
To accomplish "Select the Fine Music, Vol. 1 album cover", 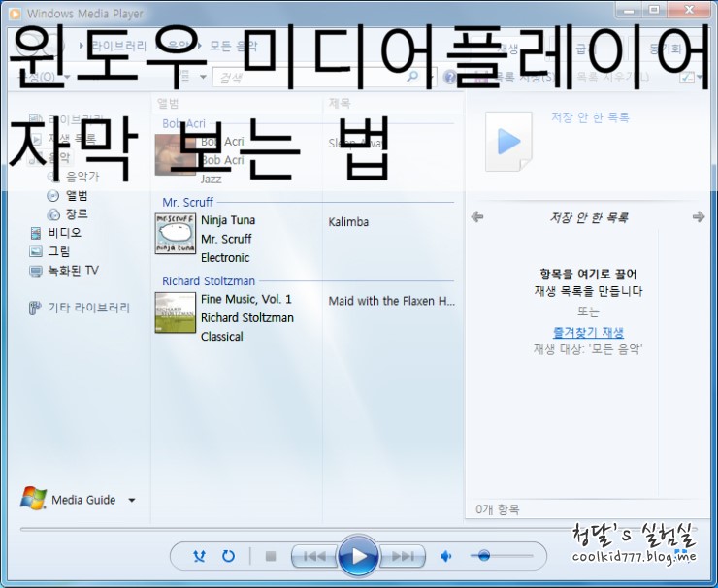I will click(x=176, y=312).
